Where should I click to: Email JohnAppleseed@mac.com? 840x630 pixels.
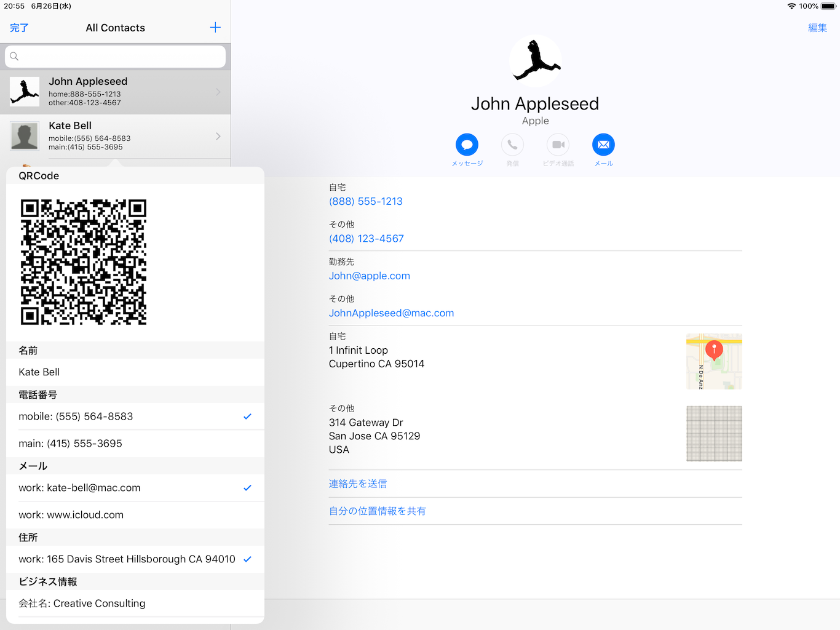click(x=392, y=313)
